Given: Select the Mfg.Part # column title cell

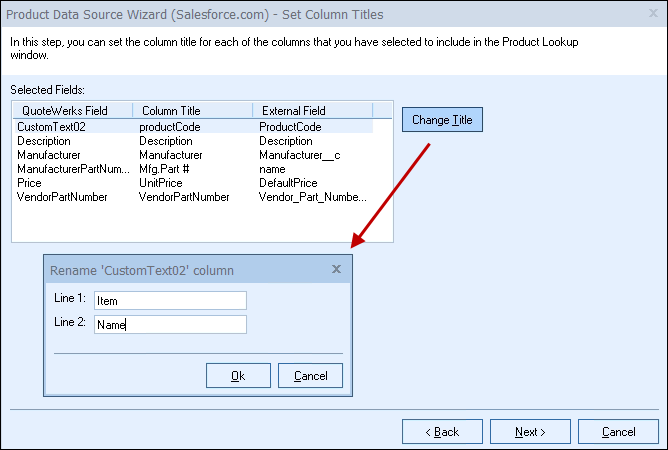Looking at the screenshot, I should pyautogui.click(x=164, y=169).
